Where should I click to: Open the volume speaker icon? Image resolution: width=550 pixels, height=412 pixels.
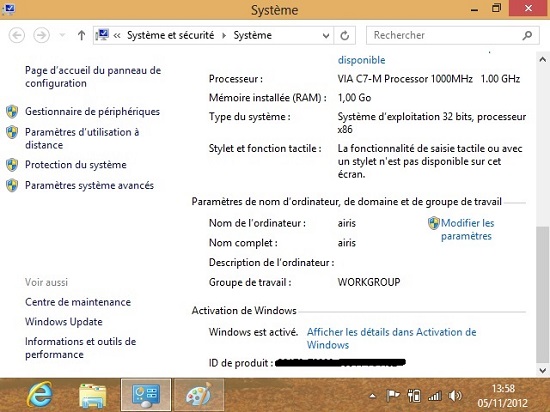[x=455, y=396]
